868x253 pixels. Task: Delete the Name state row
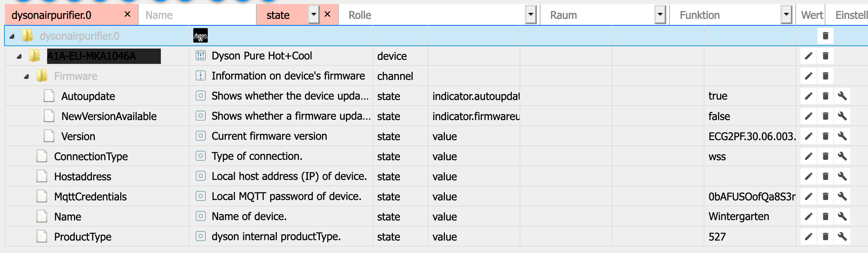(825, 216)
